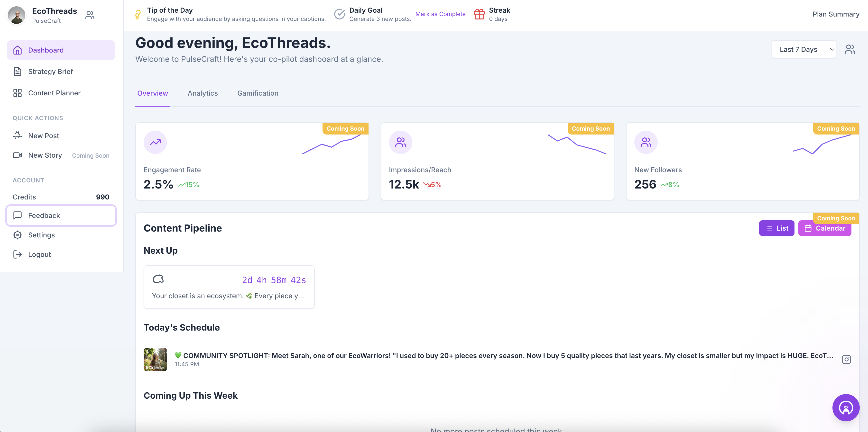Click the users icon beside EcoThreads name

[x=90, y=15]
